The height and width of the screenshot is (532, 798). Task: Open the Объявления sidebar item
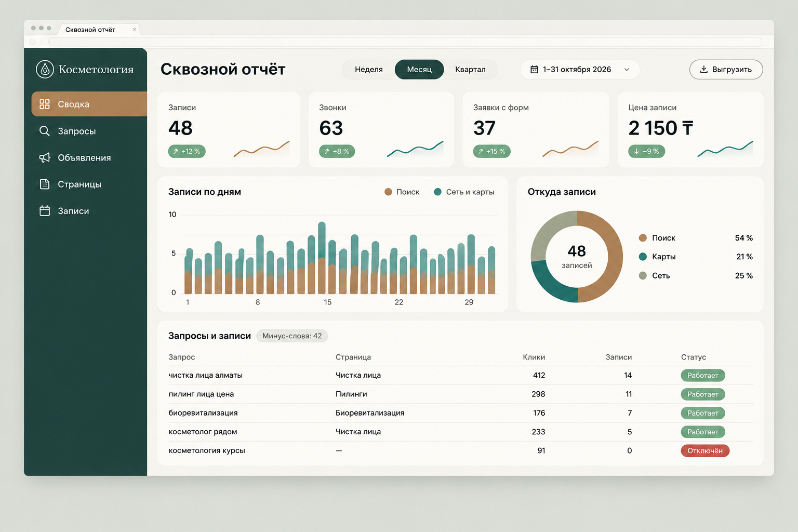(x=85, y=157)
